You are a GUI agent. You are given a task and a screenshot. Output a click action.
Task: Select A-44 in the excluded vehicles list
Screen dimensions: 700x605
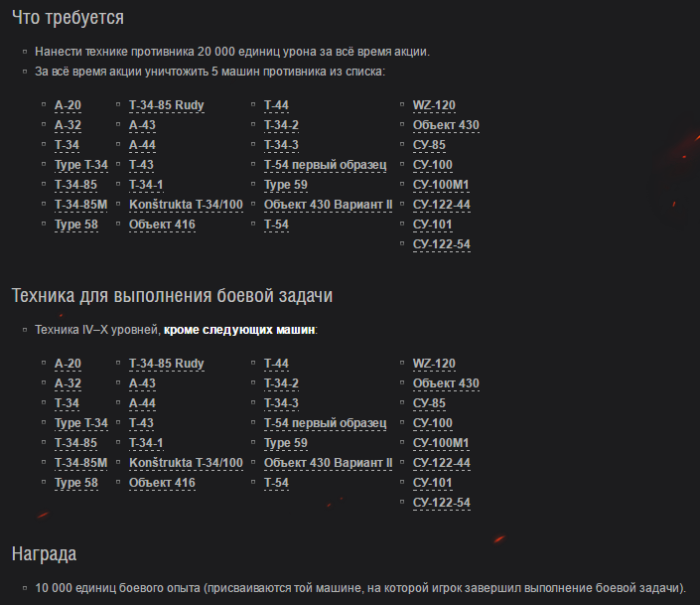coord(142,403)
